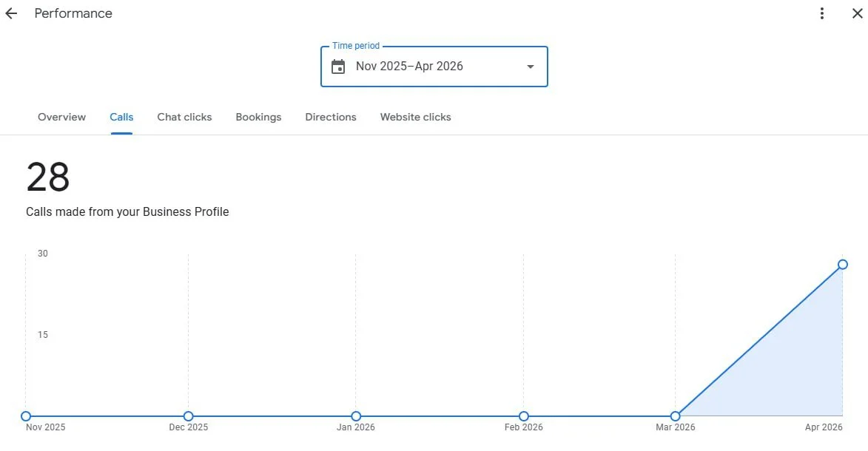Select the Apr 2026 peak data point
Image resolution: width=868 pixels, height=451 pixels.
[843, 265]
